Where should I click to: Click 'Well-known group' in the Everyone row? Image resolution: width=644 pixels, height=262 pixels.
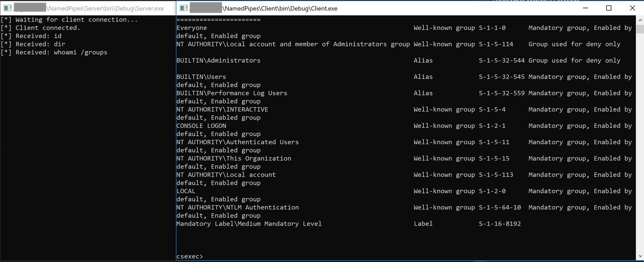point(444,28)
